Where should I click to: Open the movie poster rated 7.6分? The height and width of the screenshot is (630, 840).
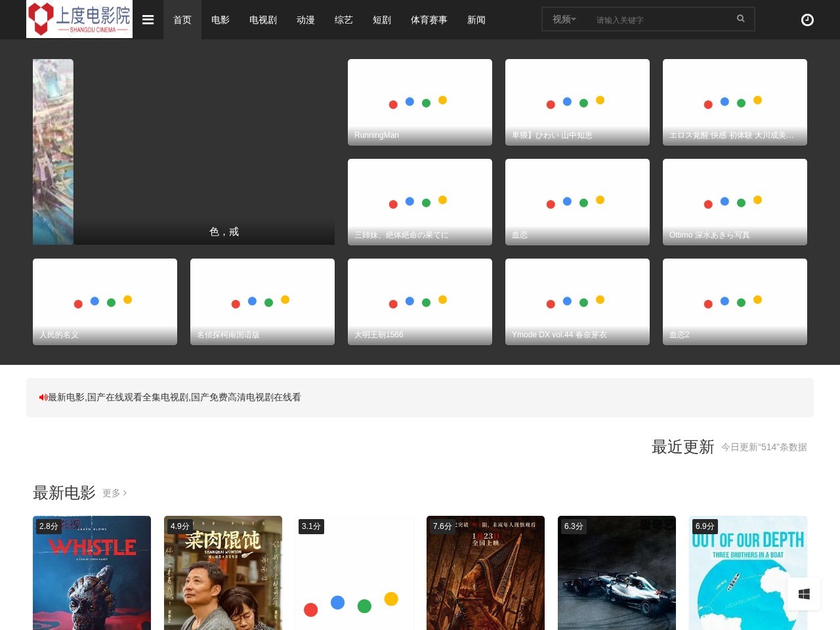pyautogui.click(x=486, y=573)
